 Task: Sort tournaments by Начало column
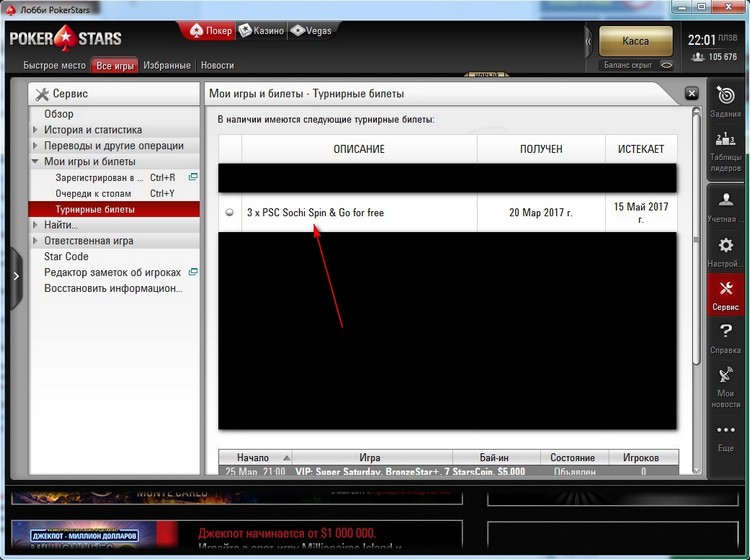(x=255, y=458)
